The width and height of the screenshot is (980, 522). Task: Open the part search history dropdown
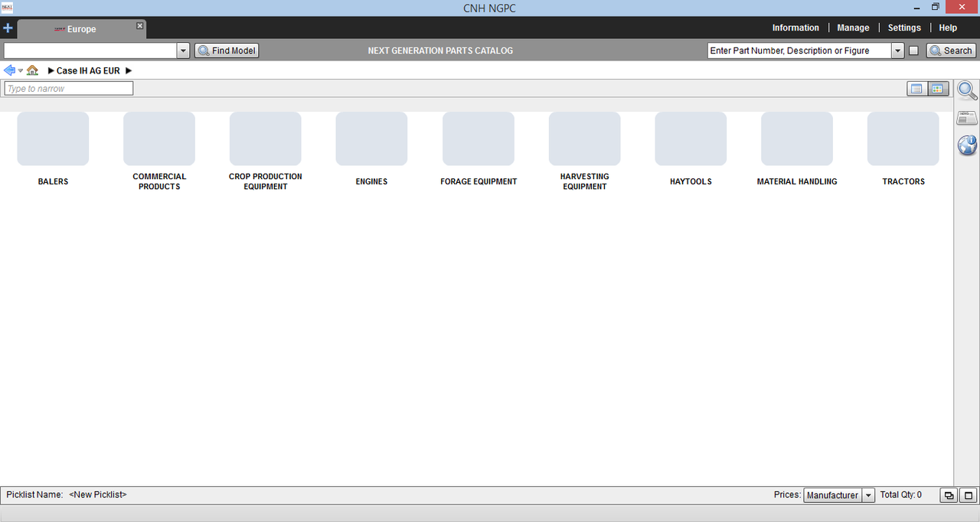coord(898,51)
